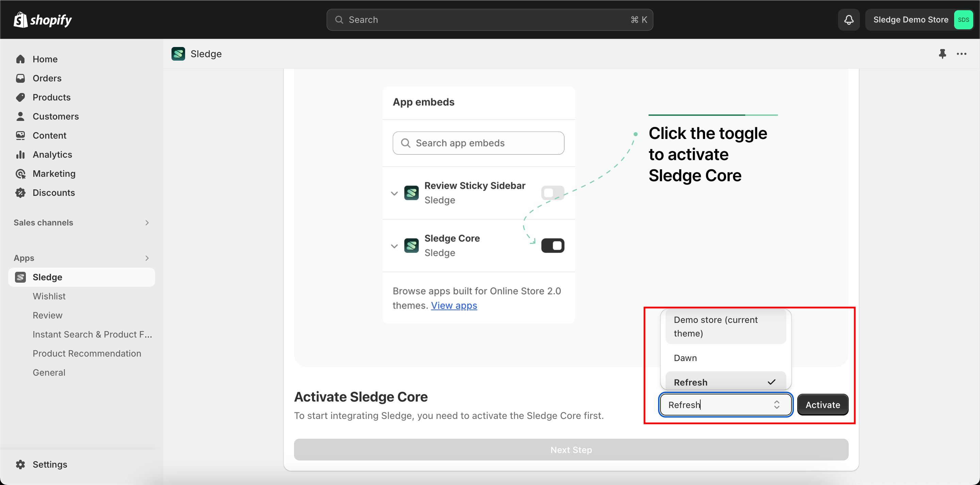Click the Search app embeds field
980x485 pixels.
(x=478, y=143)
